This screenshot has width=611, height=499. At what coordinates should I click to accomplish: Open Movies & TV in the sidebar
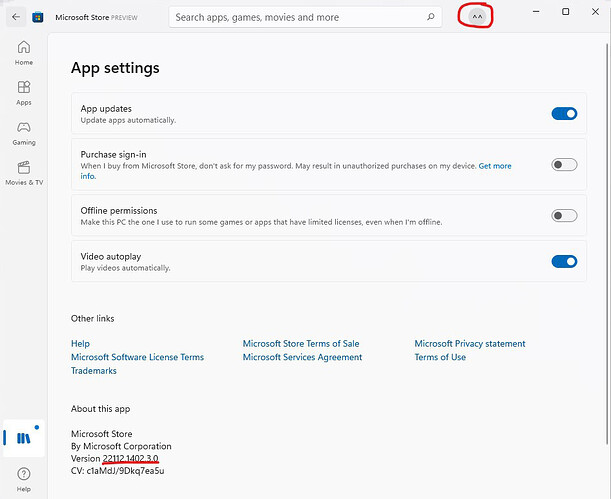(24, 174)
